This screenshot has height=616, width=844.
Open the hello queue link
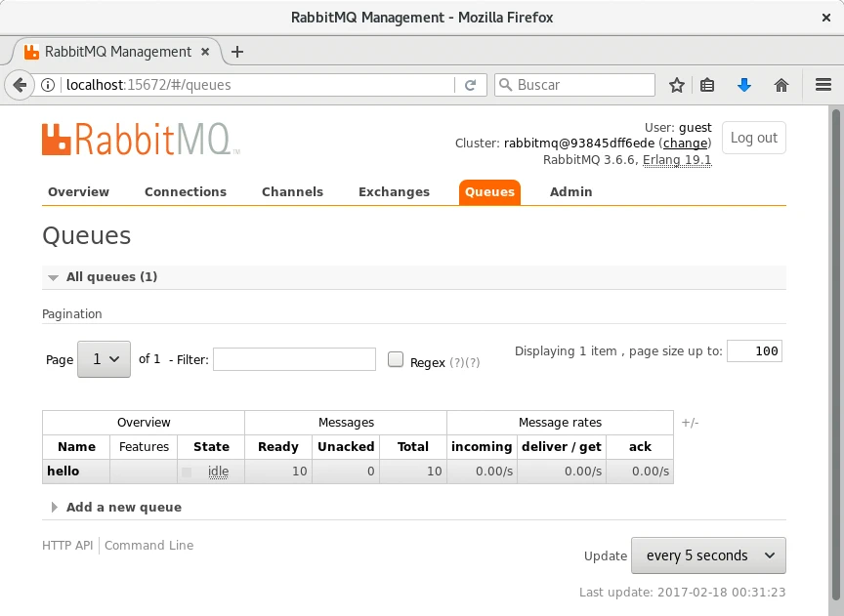coord(63,472)
